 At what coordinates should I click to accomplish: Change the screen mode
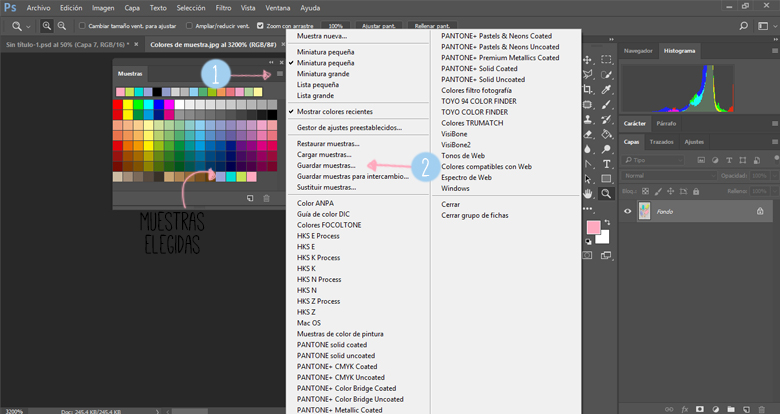coord(606,255)
